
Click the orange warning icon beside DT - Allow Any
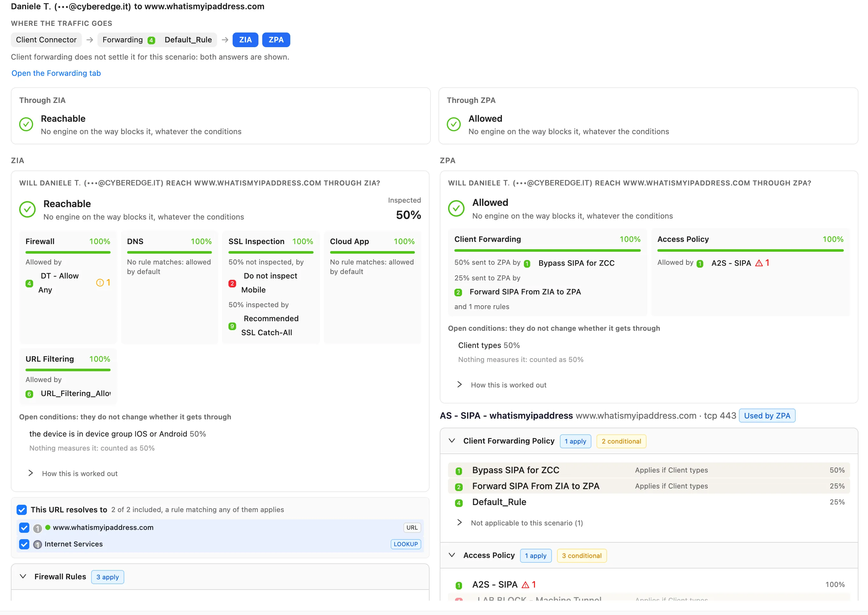point(100,283)
